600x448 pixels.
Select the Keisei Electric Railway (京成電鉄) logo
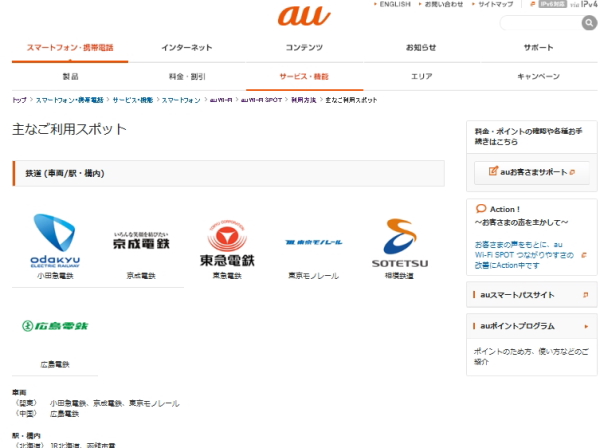pyautogui.click(x=142, y=241)
